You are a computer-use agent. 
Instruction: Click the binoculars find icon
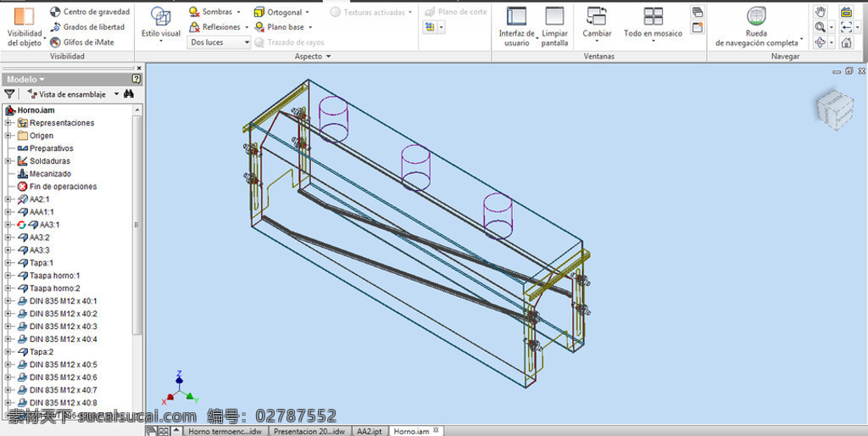(129, 94)
